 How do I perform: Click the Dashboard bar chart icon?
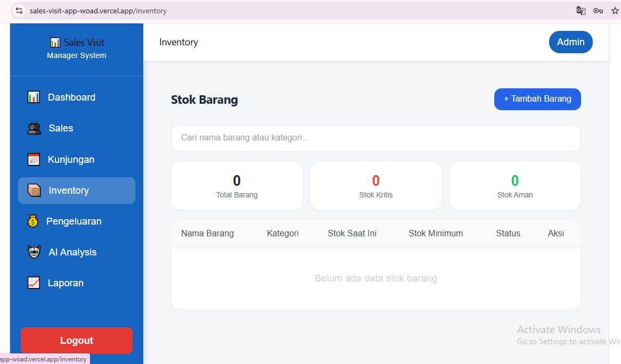coord(34,97)
